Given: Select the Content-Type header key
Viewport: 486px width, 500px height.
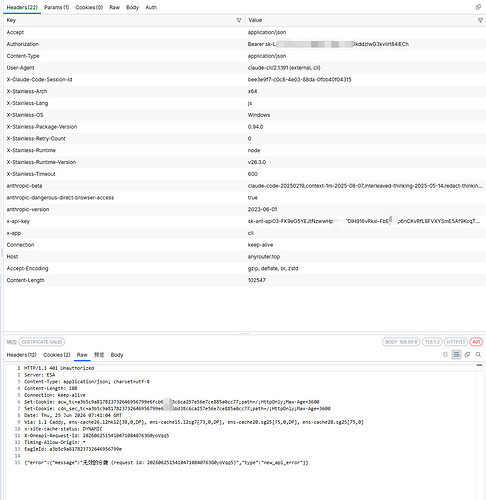Looking at the screenshot, I should [x=23, y=56].
